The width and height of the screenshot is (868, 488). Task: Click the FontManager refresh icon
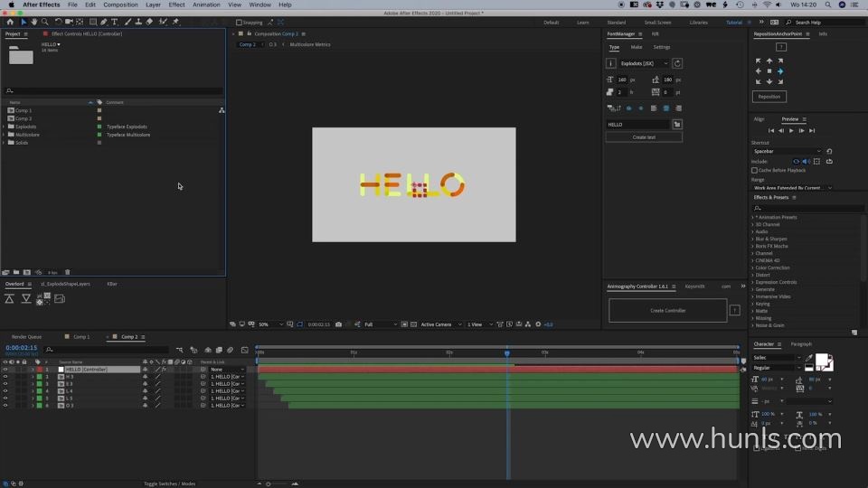click(677, 63)
